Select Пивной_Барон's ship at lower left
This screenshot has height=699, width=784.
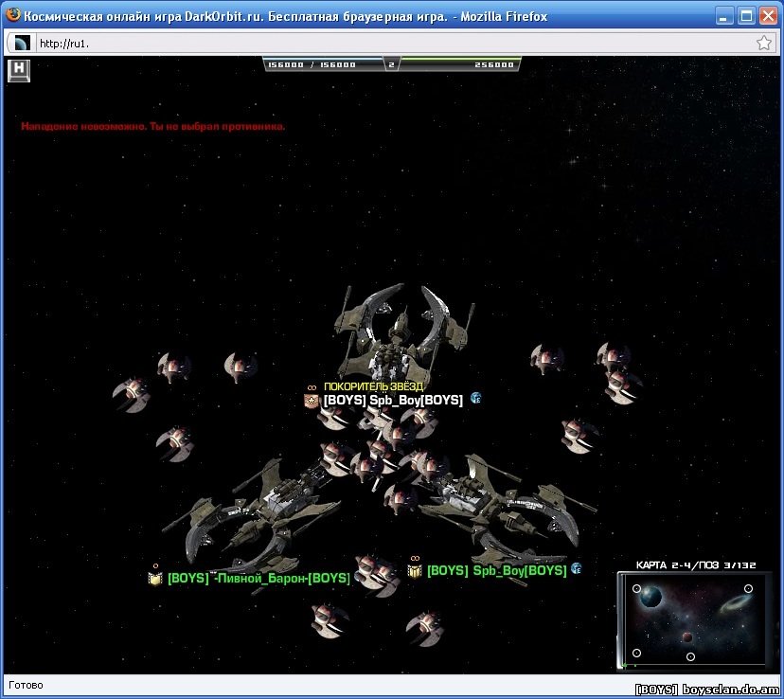(x=250, y=515)
